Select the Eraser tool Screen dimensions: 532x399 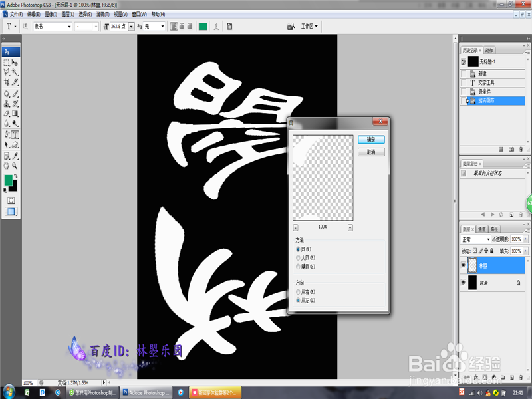point(7,114)
